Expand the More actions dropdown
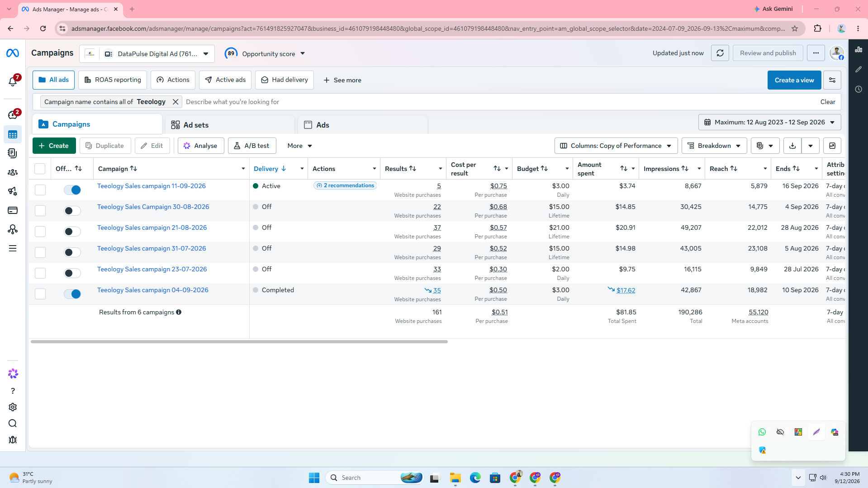 click(299, 146)
